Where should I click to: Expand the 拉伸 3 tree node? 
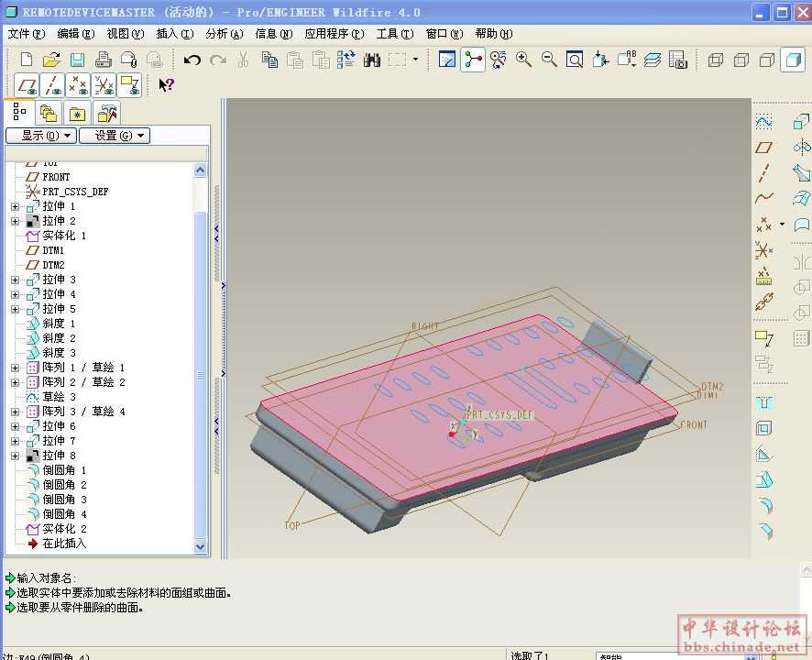(15, 280)
